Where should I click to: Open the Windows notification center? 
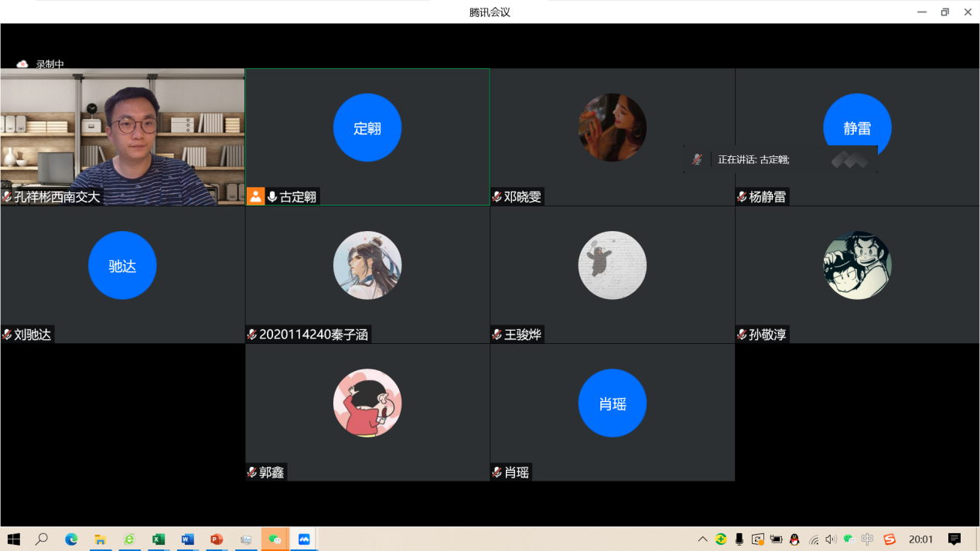(x=954, y=539)
